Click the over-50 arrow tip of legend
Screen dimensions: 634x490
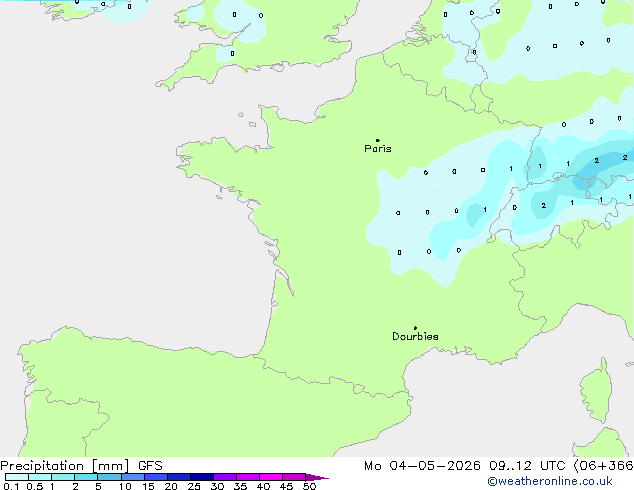pos(317,477)
